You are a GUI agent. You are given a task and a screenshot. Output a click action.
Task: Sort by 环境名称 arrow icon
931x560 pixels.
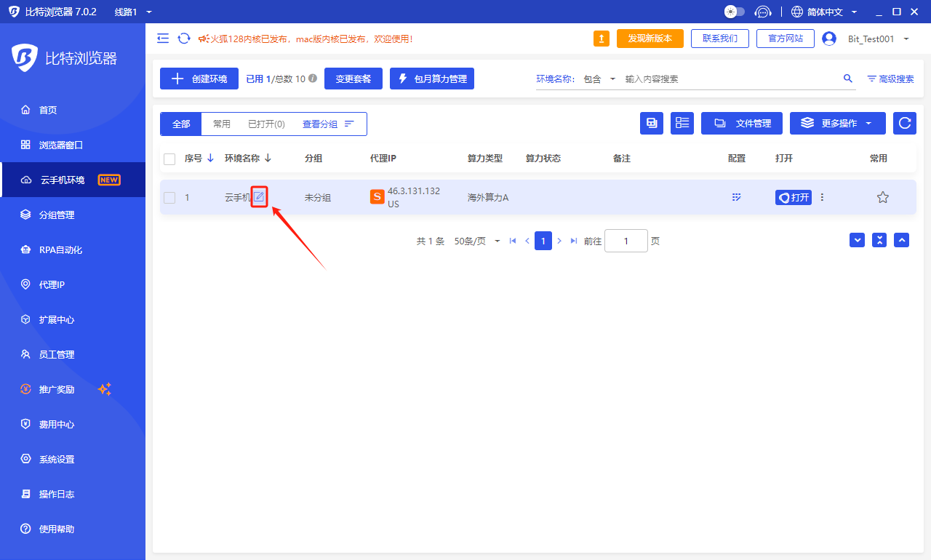[268, 159]
